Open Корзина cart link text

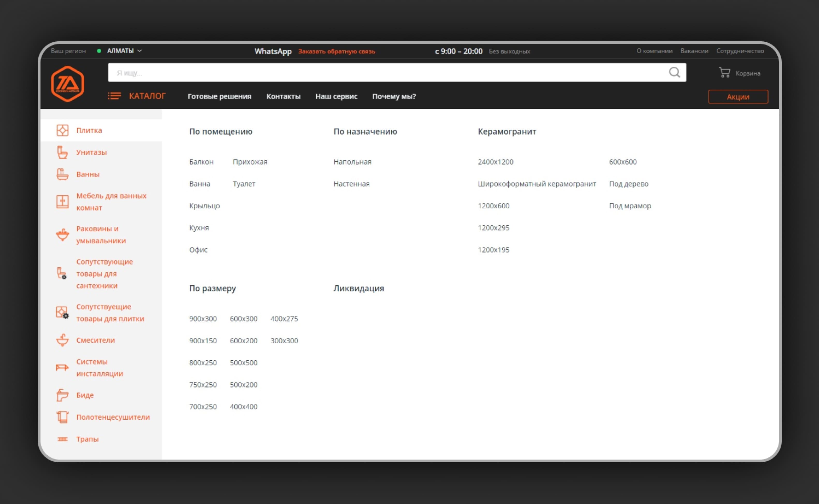(748, 73)
